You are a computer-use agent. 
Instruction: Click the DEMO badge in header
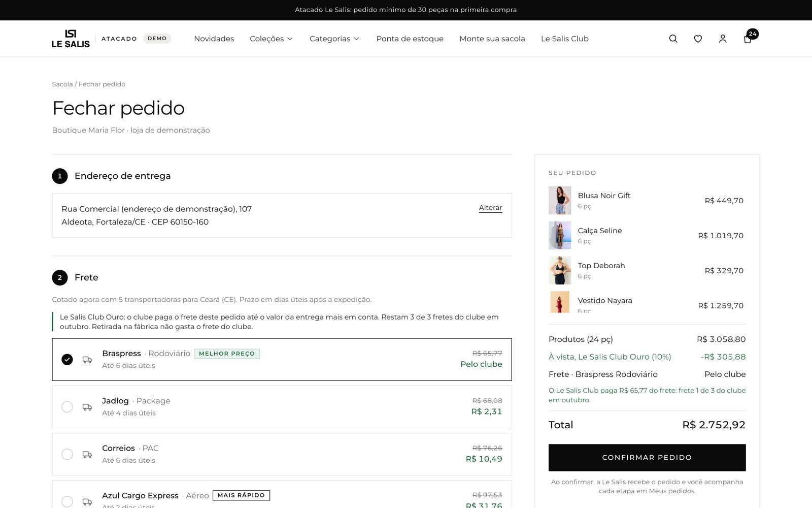click(157, 39)
